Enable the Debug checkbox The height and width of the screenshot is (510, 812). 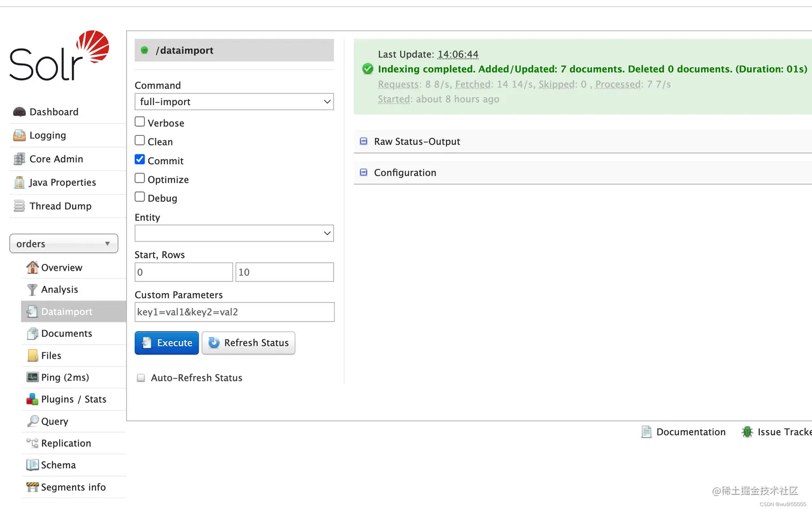click(x=140, y=197)
